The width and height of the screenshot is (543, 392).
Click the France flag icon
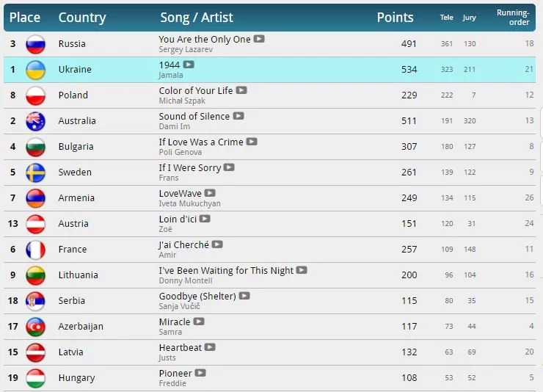tap(35, 250)
